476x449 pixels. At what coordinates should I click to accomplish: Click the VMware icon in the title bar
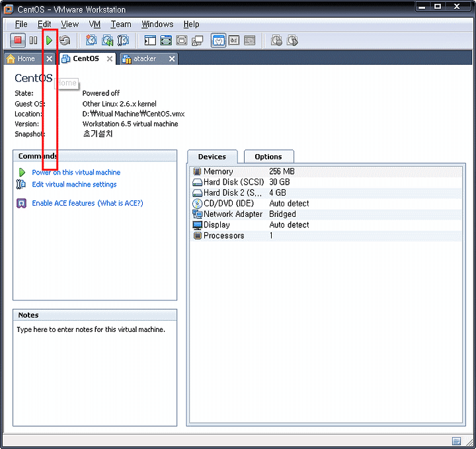coord(9,9)
